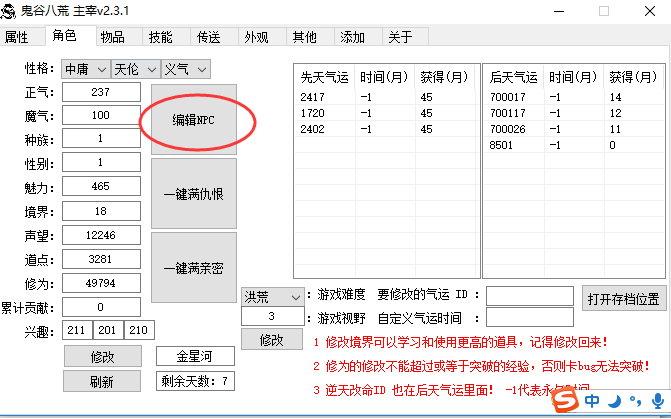The image size is (671, 419).
Task: Switch to the 技能 tab
Action: pos(166,37)
